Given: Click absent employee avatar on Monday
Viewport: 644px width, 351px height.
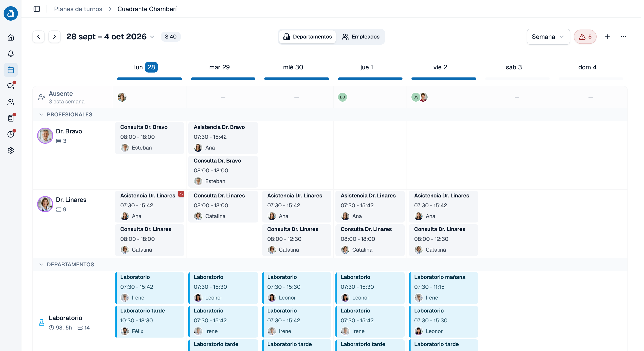Looking at the screenshot, I should pos(122,97).
